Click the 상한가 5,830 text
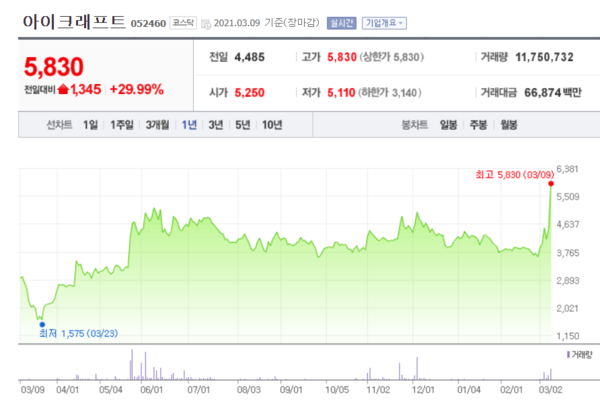Viewport: 600px width, 408px height. 391,57
